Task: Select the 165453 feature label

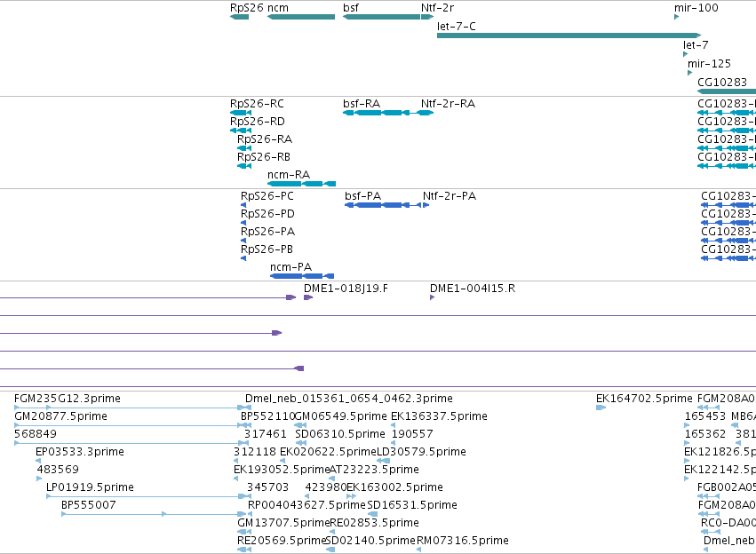Action: click(x=705, y=416)
